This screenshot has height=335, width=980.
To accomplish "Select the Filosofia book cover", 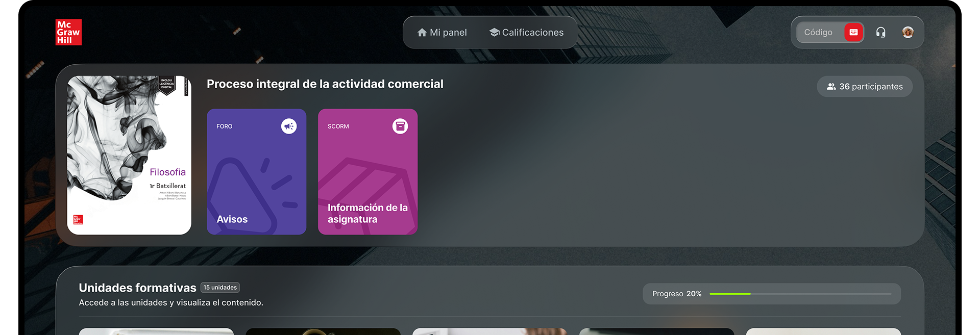I will pyautogui.click(x=129, y=155).
